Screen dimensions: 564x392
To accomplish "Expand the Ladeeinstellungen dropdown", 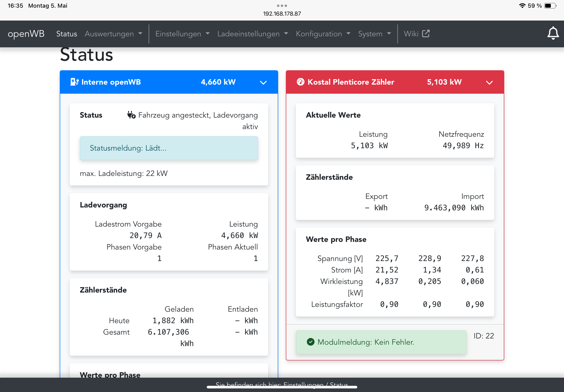I will tap(252, 34).
